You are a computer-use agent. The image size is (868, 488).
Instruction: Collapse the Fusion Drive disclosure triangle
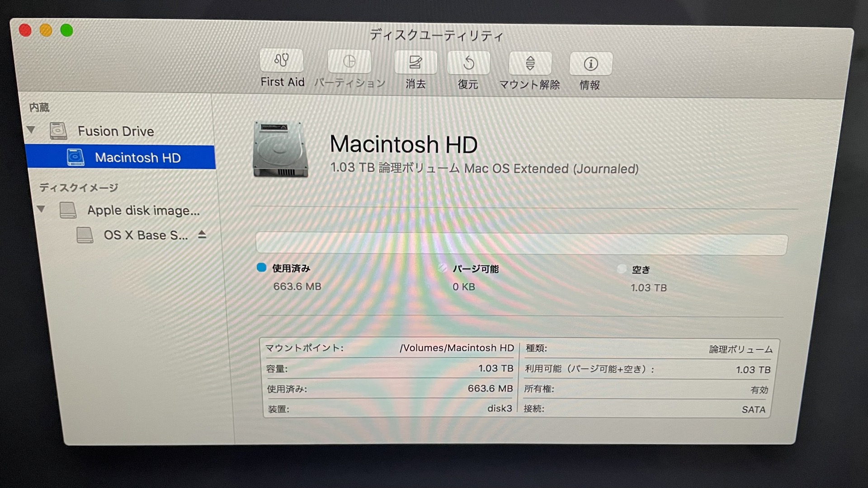pos(31,130)
